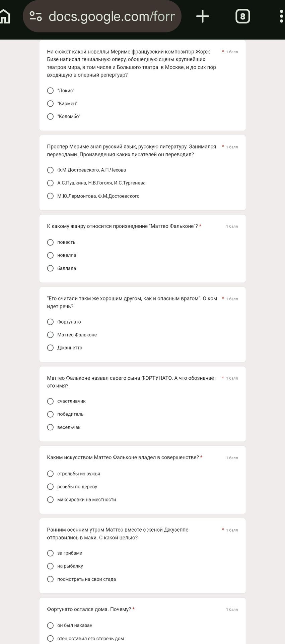The image size is (285, 644).
Task: Open the browser three-dot menu
Action: click(x=281, y=16)
